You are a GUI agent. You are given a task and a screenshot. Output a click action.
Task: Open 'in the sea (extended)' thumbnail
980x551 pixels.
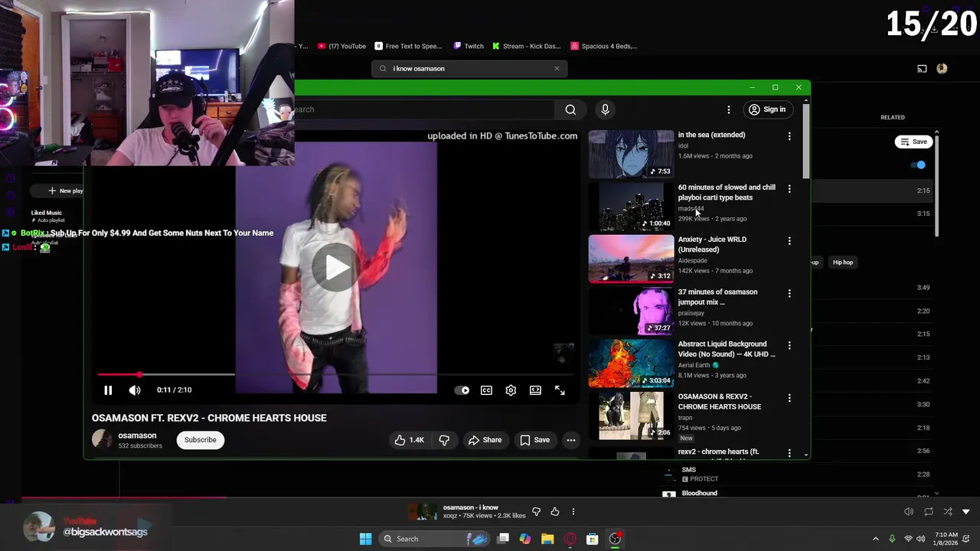click(631, 154)
